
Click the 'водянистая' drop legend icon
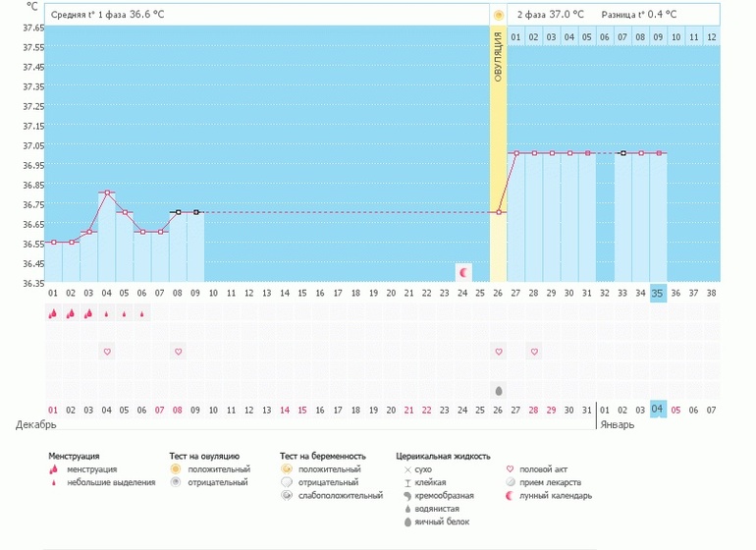click(x=407, y=509)
